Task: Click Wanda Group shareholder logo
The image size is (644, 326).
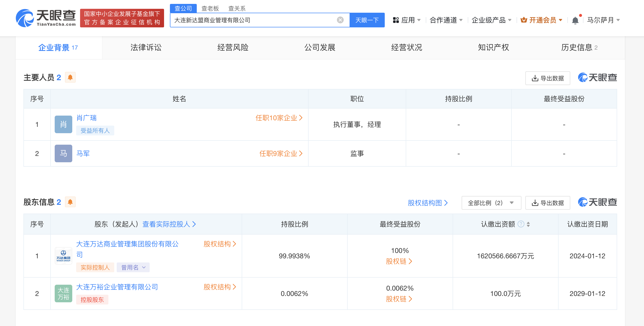Action: 63,256
